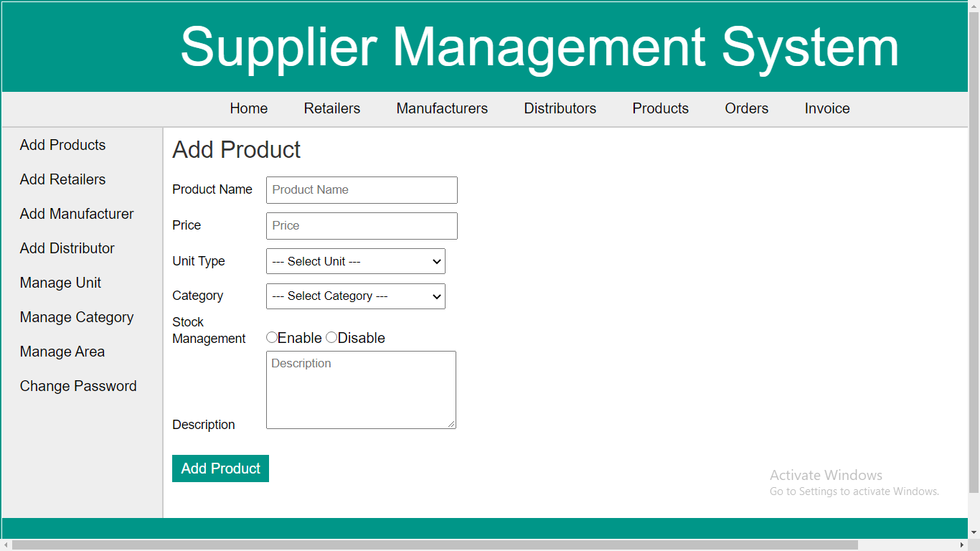Open the Add Manufacturer page
This screenshot has height=551, width=980.
click(77, 214)
